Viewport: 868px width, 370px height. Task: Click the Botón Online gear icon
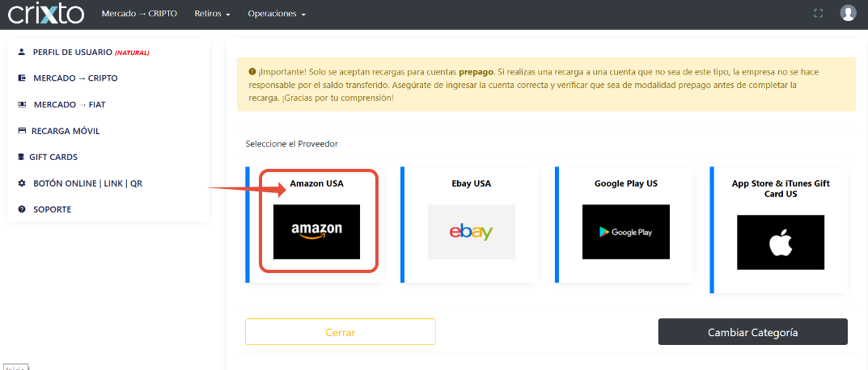(x=22, y=183)
